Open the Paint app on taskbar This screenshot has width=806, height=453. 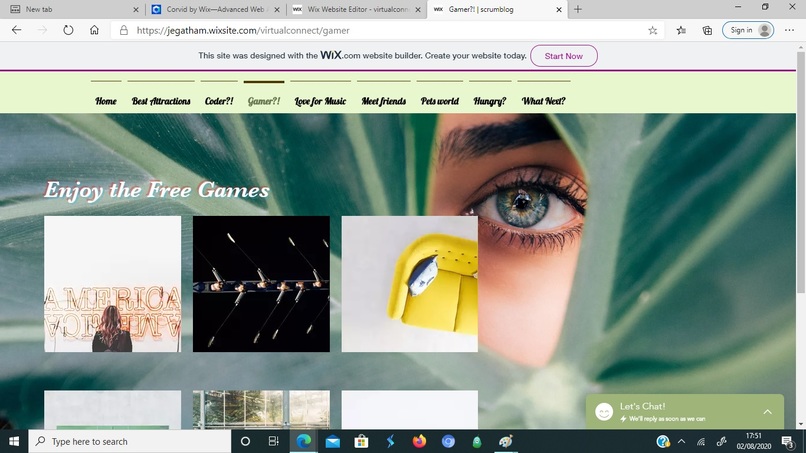(x=506, y=442)
